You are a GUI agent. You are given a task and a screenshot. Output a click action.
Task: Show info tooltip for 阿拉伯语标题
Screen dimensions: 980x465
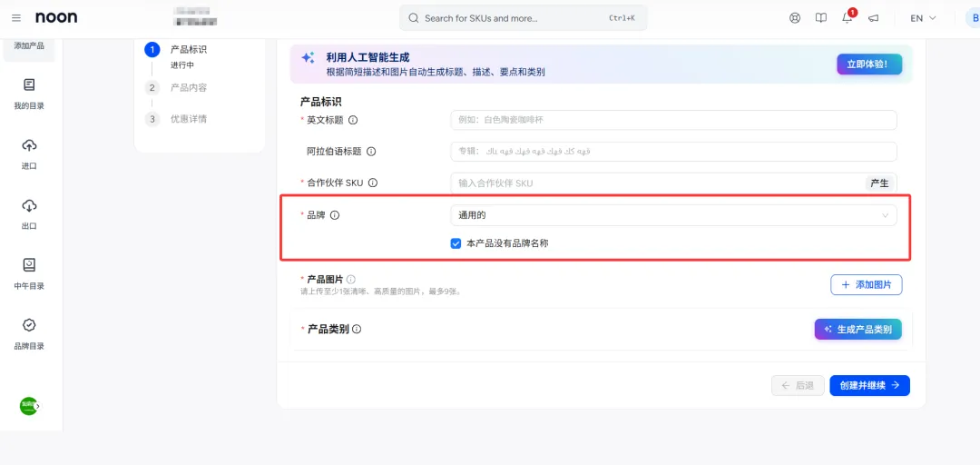(371, 152)
